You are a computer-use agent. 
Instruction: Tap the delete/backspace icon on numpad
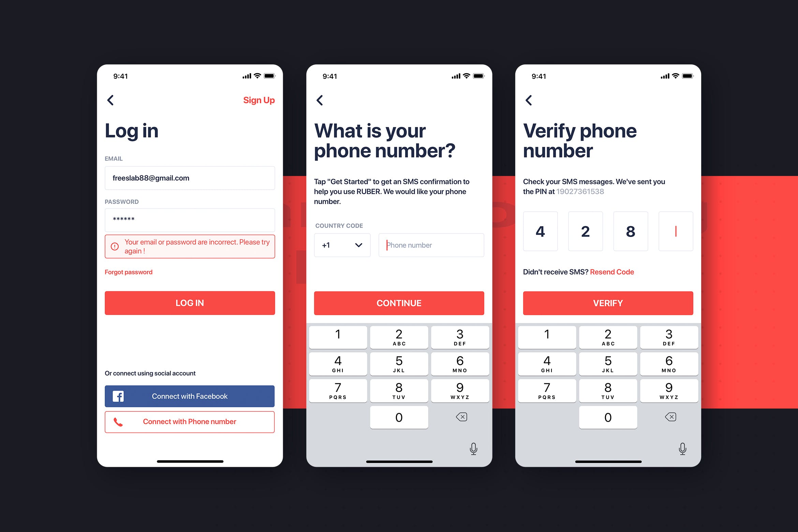pos(461,417)
